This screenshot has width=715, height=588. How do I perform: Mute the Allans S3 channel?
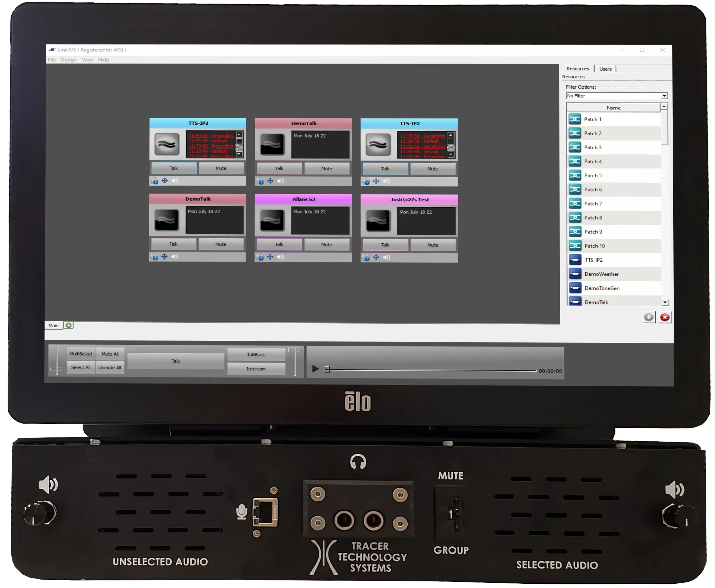click(326, 244)
